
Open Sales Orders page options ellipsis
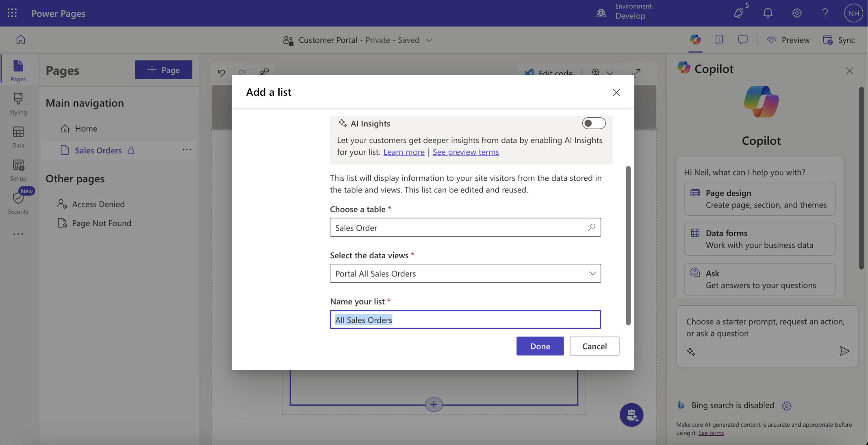pyautogui.click(x=187, y=150)
